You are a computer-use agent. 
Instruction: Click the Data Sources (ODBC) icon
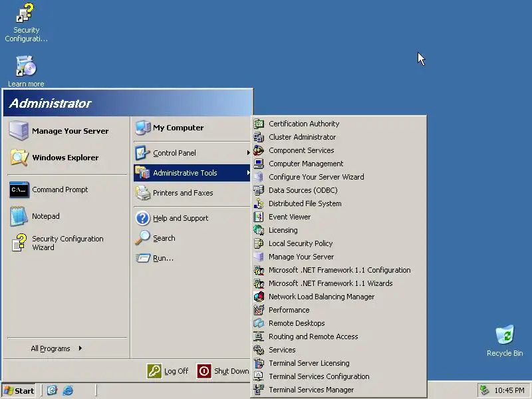click(x=259, y=190)
